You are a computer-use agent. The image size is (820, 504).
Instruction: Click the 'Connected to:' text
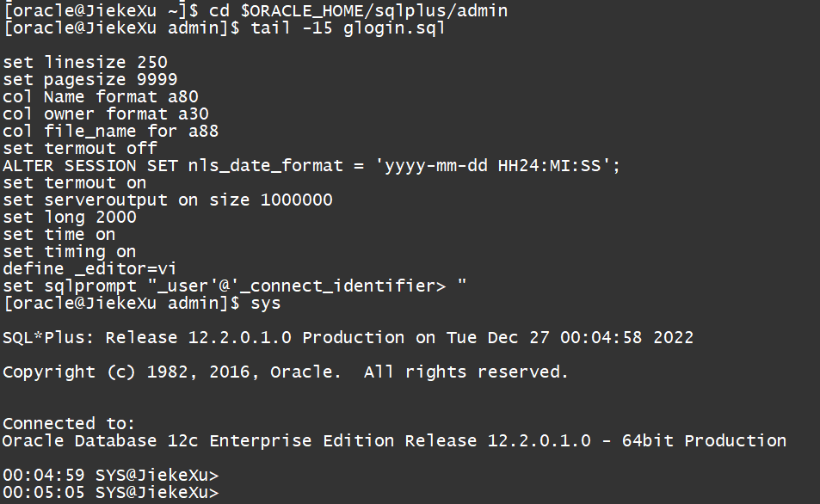click(70, 424)
